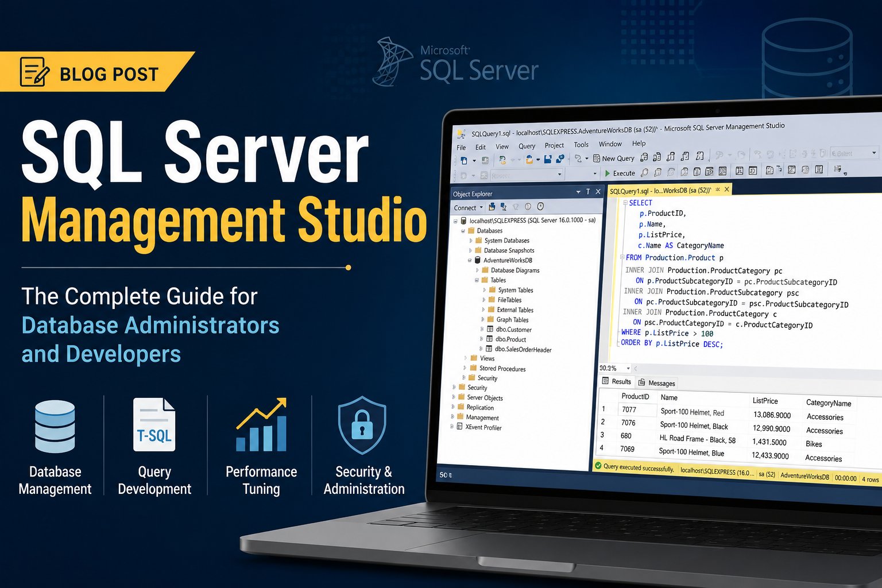This screenshot has height=588, width=882.
Task: Click the localhost\SQLEXPRESS server icon
Action: (x=463, y=220)
